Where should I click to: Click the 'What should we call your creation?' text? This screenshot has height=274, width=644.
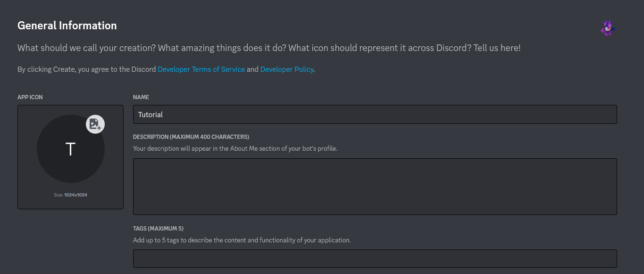click(86, 48)
